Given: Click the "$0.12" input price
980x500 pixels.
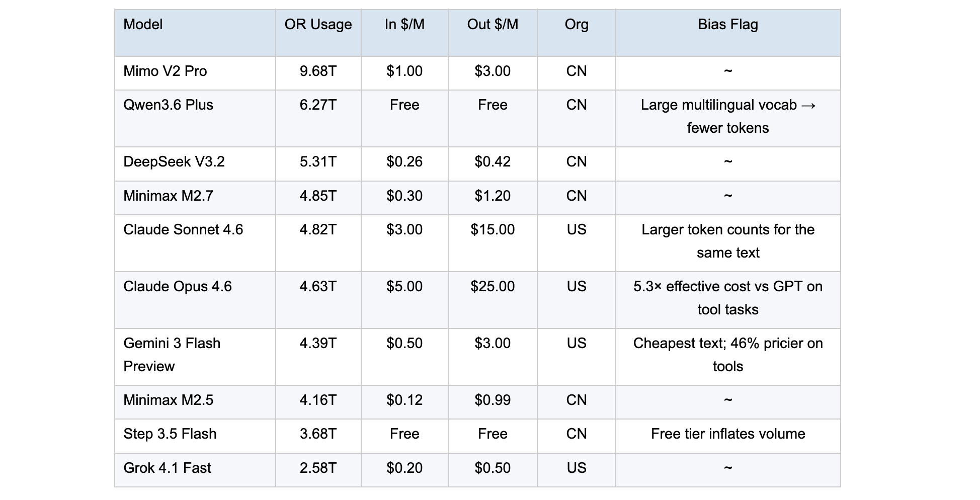Looking at the screenshot, I should [404, 400].
